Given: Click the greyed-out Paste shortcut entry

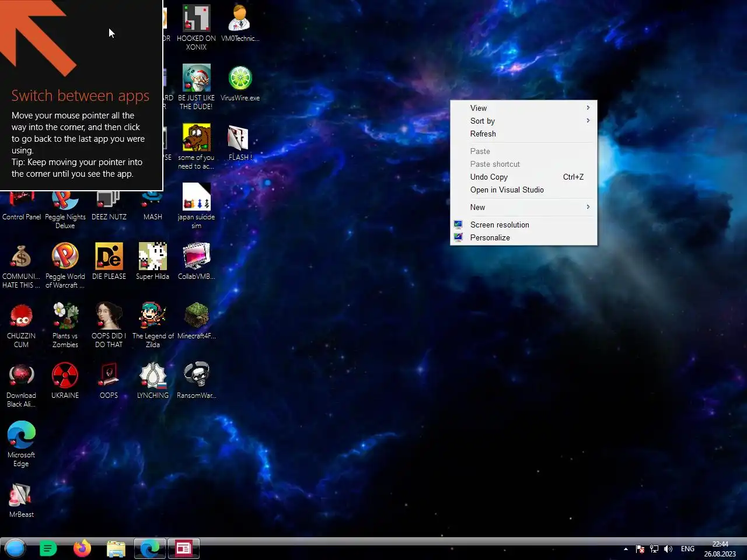Looking at the screenshot, I should coord(523,164).
